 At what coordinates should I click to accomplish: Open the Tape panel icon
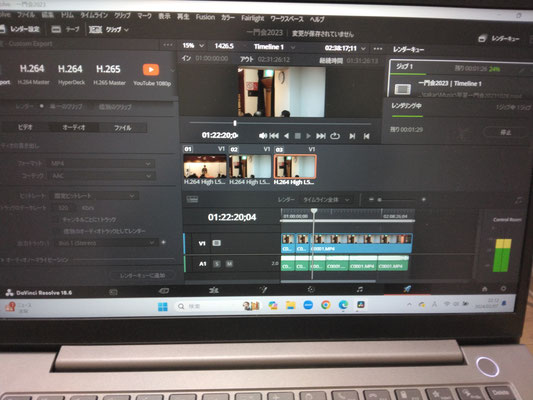point(56,30)
